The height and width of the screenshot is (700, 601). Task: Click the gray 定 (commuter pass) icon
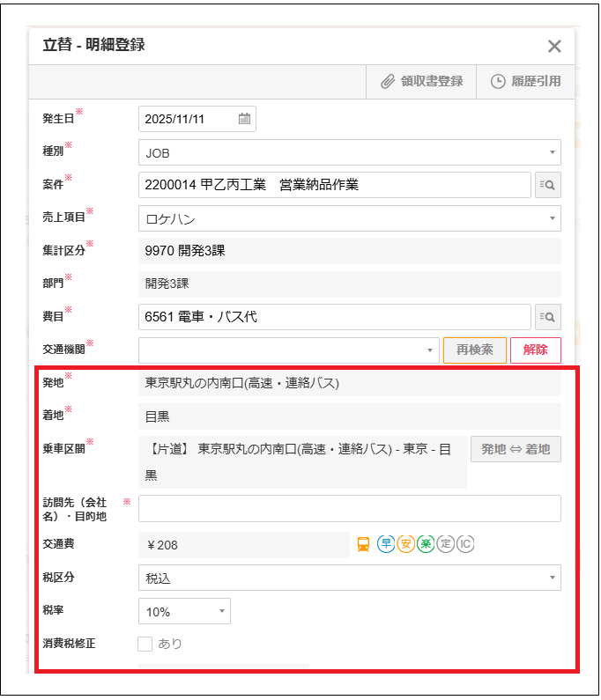point(446,544)
